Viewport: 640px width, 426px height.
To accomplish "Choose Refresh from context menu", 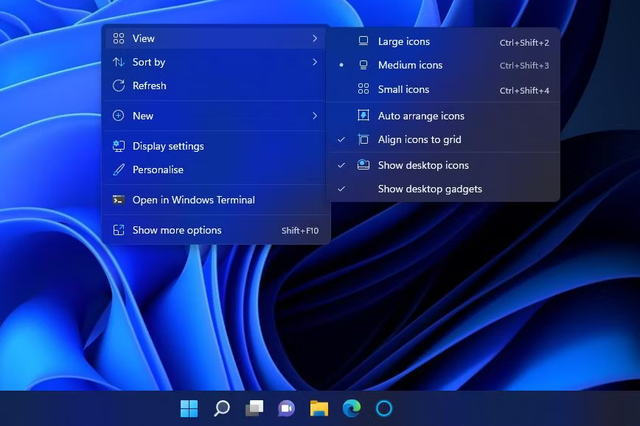I will (x=216, y=86).
